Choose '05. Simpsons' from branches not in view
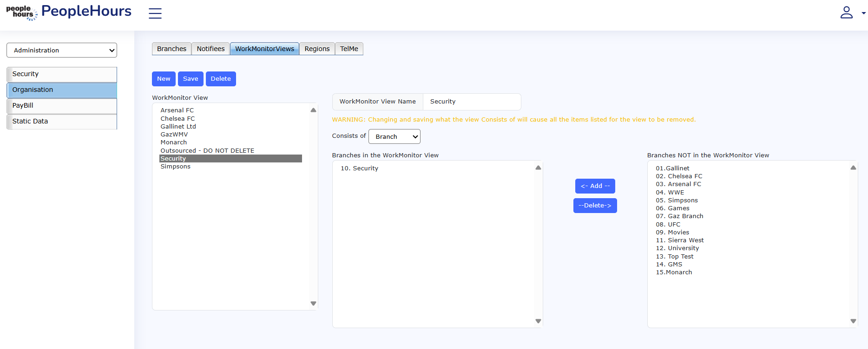This screenshot has height=349, width=868. [677, 200]
